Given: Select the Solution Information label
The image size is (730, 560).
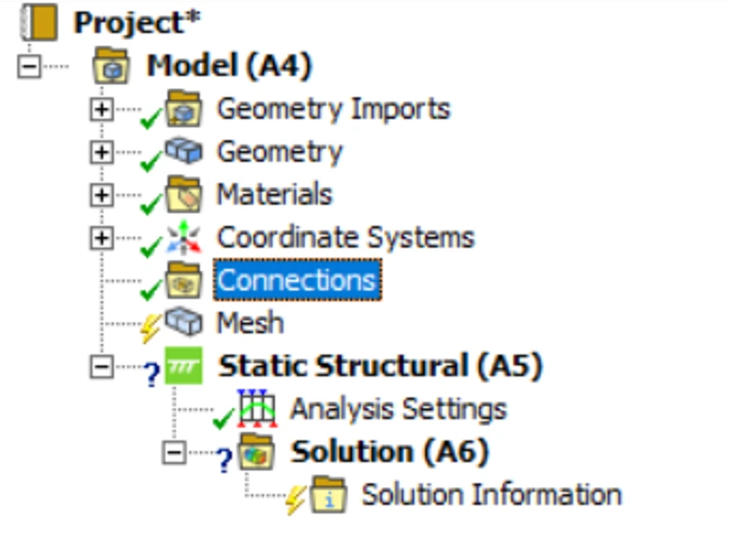Looking at the screenshot, I should (x=491, y=495).
